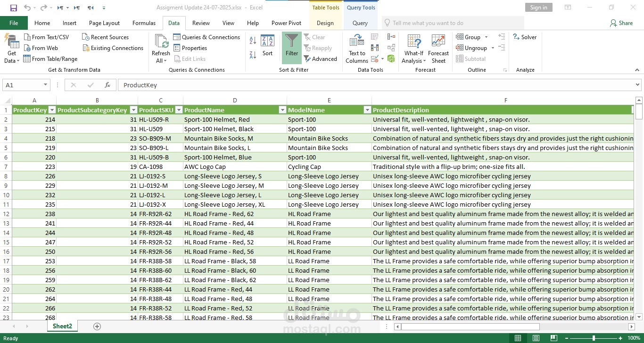Switch to the Formulas tab
Screen dimensions: 644x343
coord(144,23)
